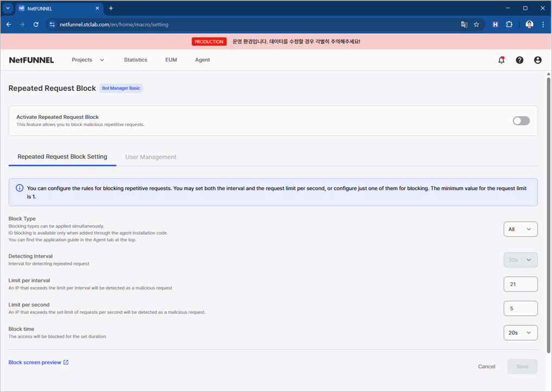Open Chrome three-dot menu
The height and width of the screenshot is (392, 552).
click(543, 24)
